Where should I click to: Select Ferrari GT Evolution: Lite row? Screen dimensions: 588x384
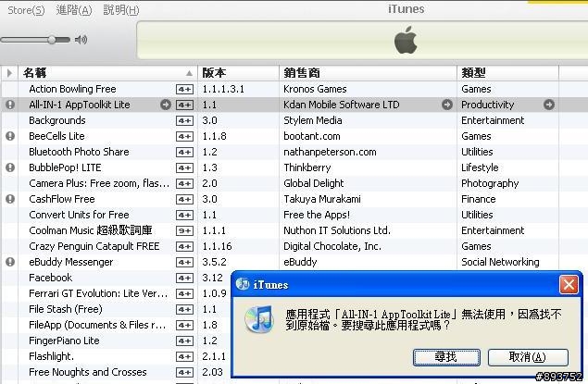(117, 293)
